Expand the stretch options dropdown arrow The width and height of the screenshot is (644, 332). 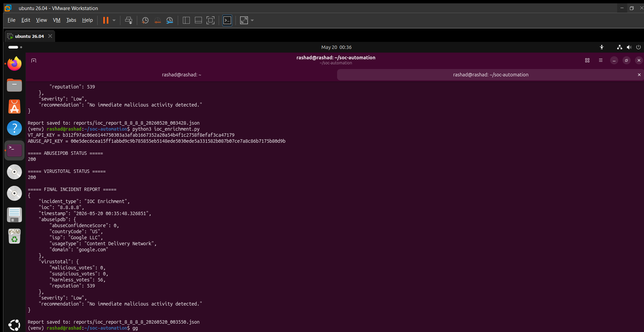point(252,20)
